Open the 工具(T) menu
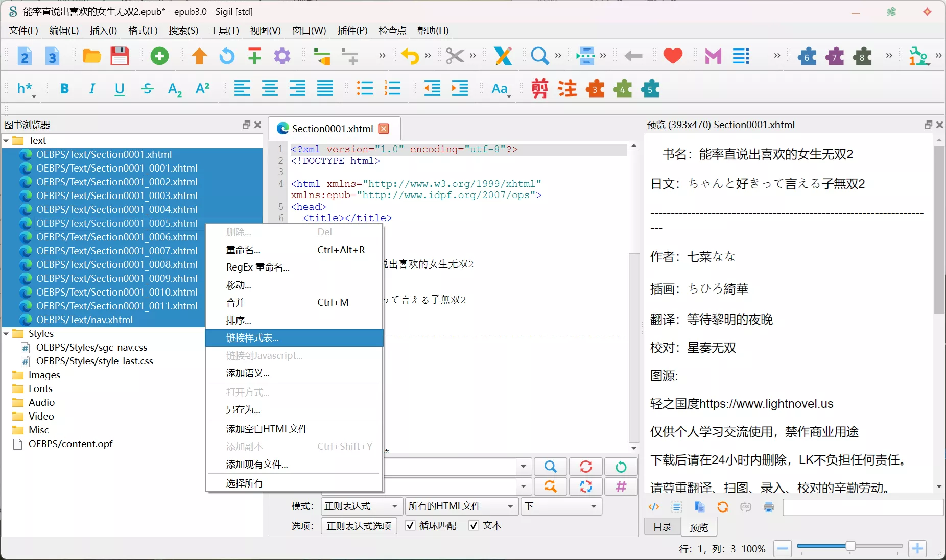The height and width of the screenshot is (560, 946). pyautogui.click(x=224, y=31)
